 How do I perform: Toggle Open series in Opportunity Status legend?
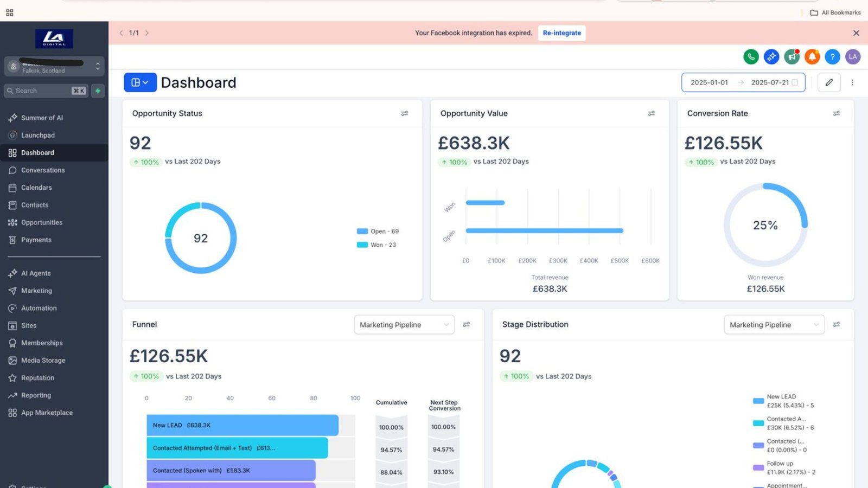pos(378,232)
